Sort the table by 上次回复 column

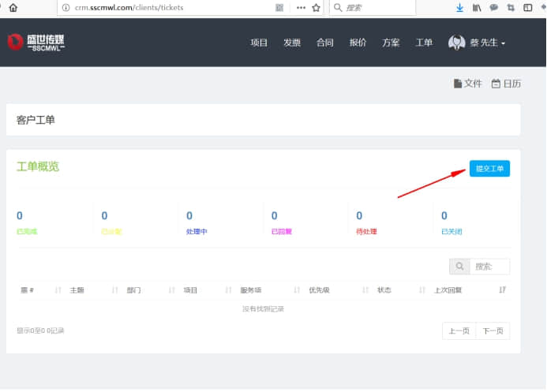pos(471,289)
